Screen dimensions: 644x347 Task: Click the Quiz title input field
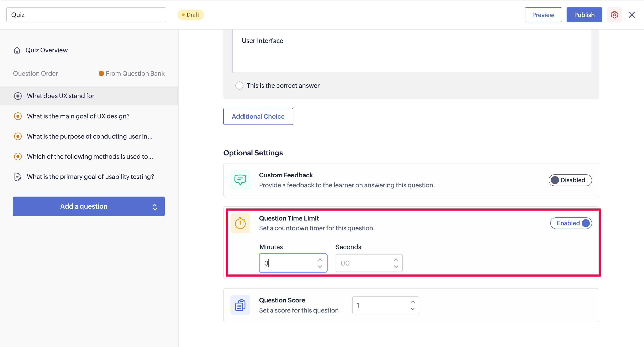tap(86, 15)
